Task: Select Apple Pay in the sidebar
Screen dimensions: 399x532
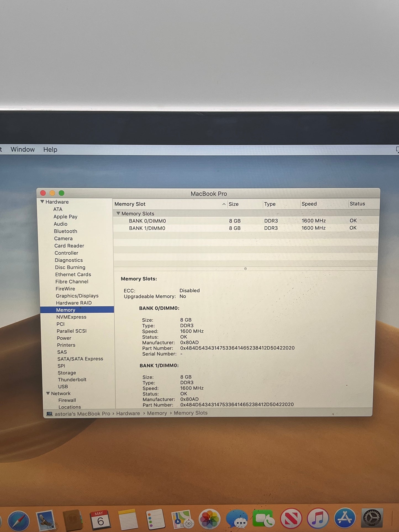Action: pos(65,217)
